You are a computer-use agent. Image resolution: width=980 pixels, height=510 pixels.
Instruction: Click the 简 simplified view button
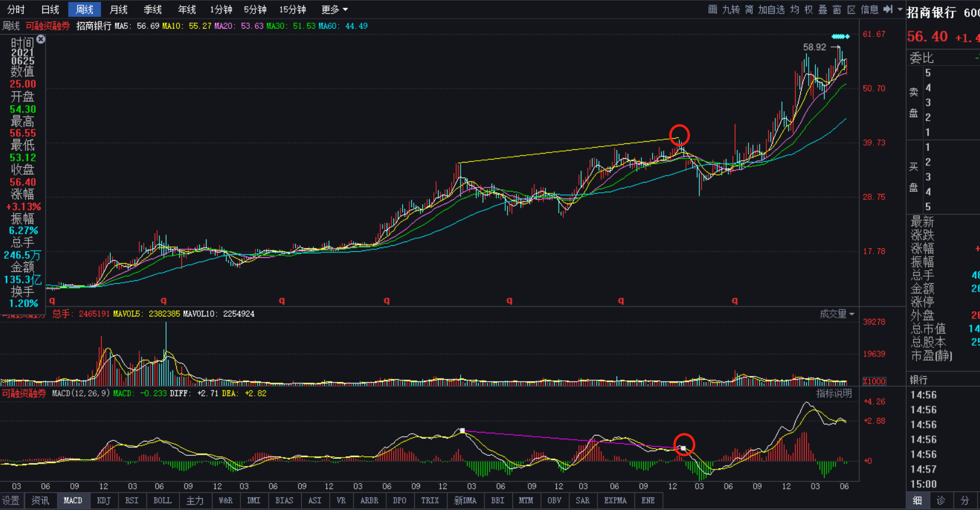coord(749,10)
